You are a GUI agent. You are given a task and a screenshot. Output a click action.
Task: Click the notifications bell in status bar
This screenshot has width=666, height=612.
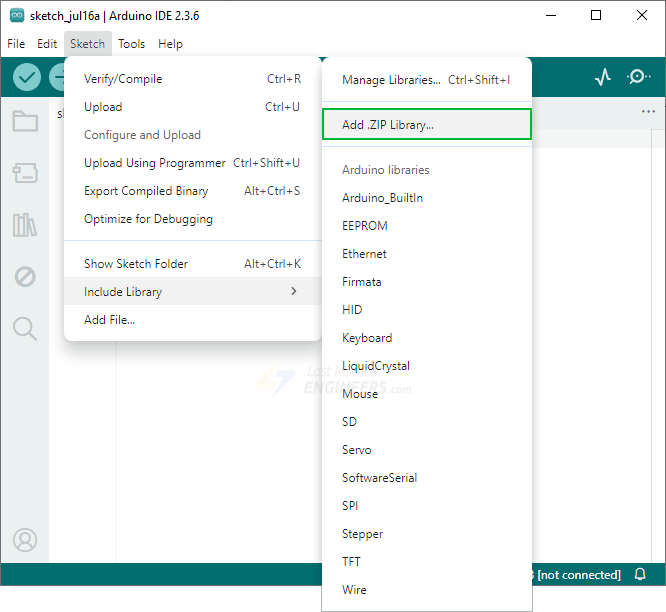pos(641,575)
